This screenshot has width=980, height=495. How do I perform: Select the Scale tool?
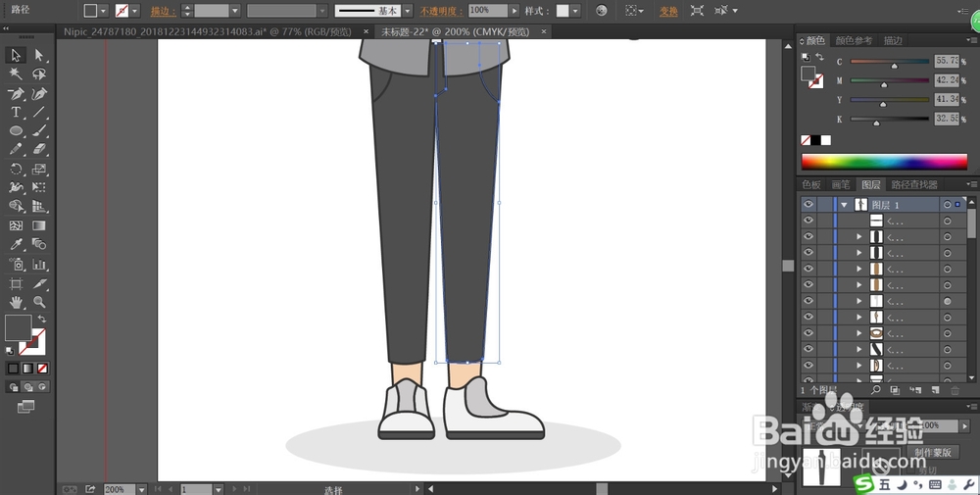click(39, 169)
